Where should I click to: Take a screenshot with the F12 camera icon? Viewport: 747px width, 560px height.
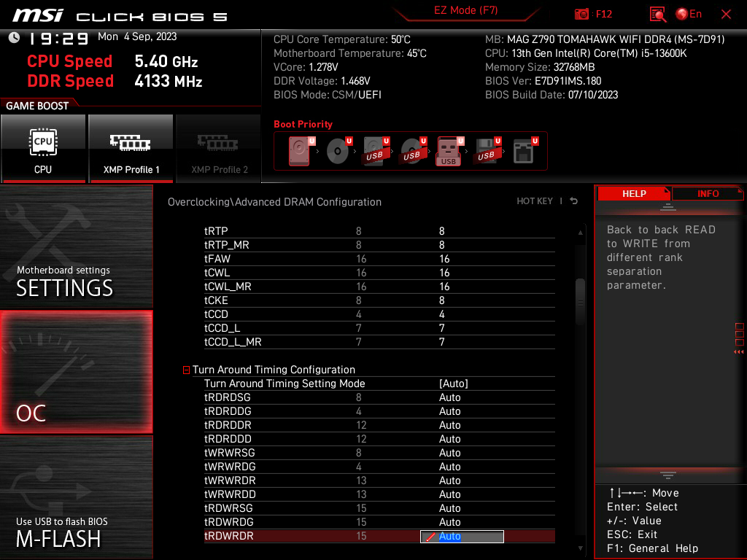coord(581,15)
